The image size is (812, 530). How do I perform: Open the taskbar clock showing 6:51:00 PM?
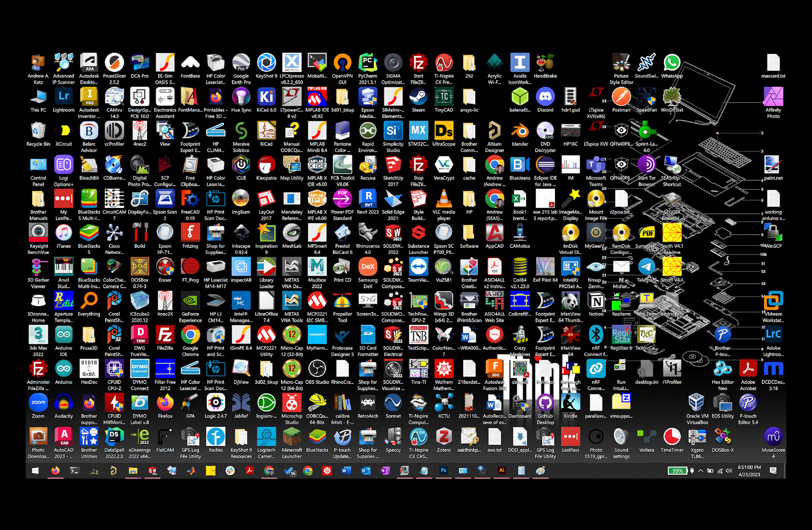749,470
